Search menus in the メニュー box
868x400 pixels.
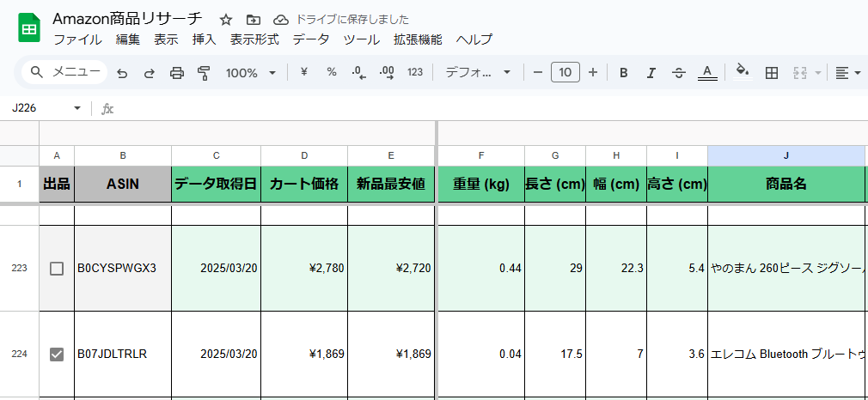[x=64, y=72]
